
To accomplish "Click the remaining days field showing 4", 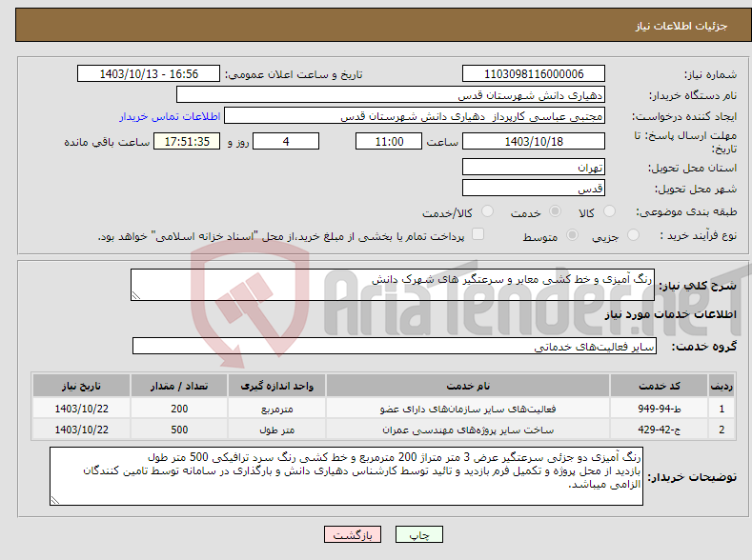I will click(286, 141).
